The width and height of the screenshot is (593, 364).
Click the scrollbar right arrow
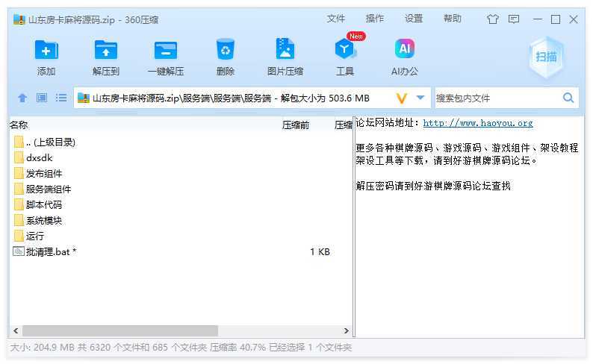coord(346,330)
